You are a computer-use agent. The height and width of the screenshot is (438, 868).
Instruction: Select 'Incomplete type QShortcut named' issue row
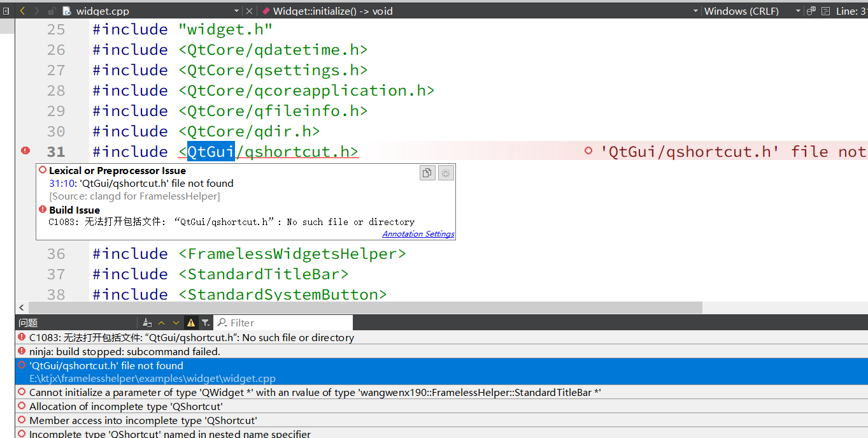[441, 433]
